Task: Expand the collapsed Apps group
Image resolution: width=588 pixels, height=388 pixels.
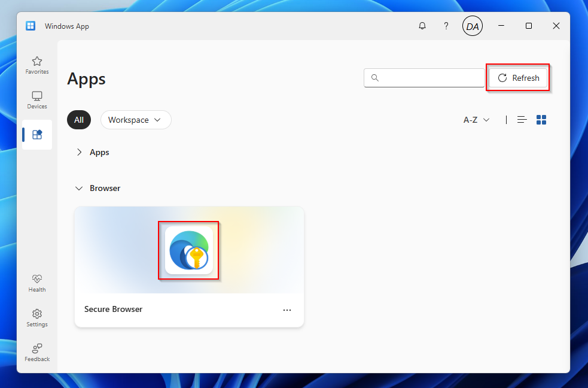Action: [79, 153]
